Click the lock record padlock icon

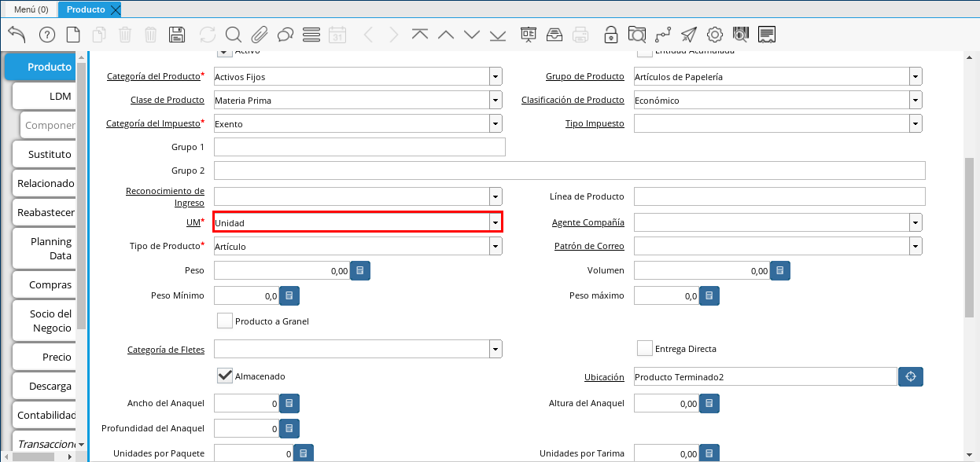coord(611,35)
